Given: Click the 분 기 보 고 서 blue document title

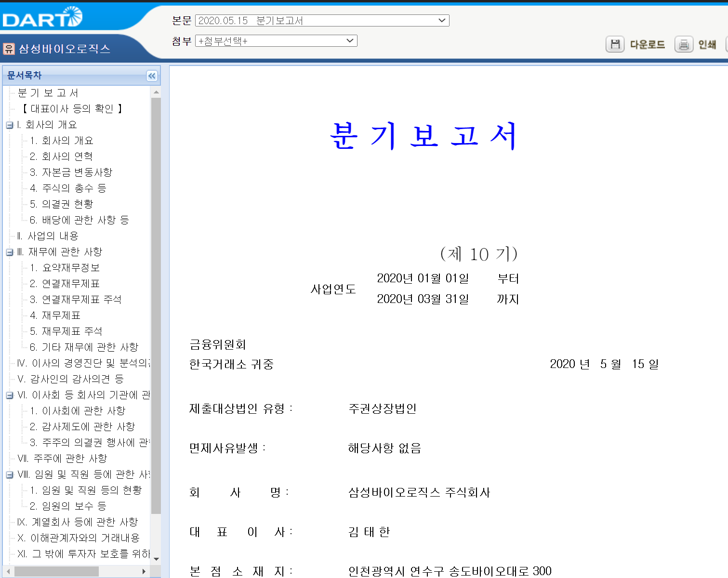Looking at the screenshot, I should click(x=424, y=136).
